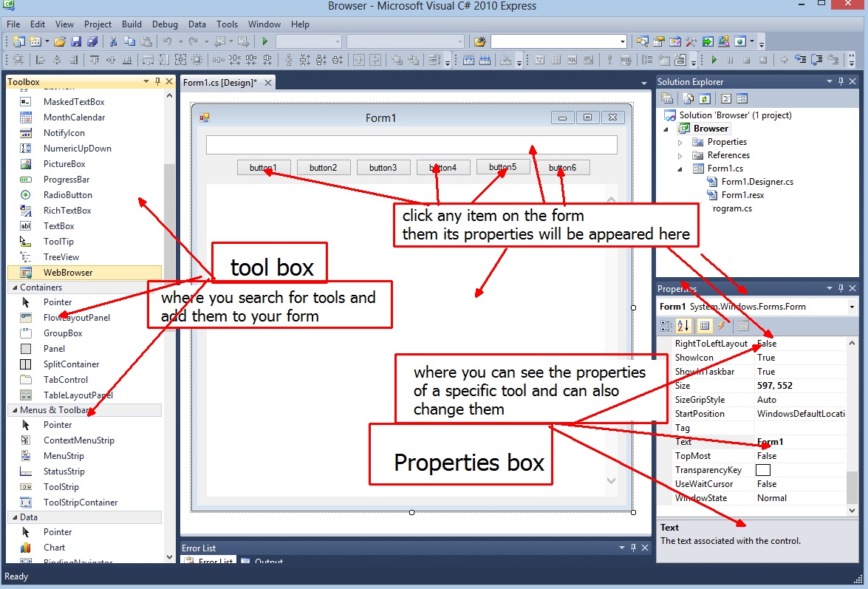Open the Find combo box dropdown arrow
The image size is (868, 589).
pos(622,41)
